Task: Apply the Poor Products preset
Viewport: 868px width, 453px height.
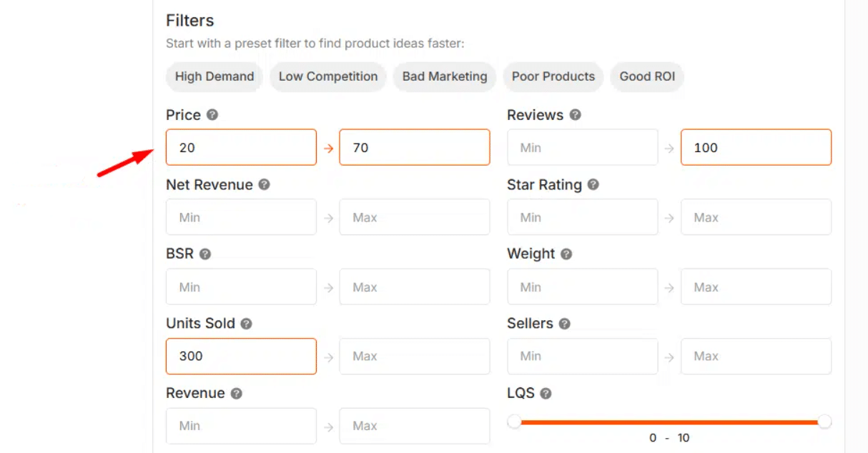Action: (x=553, y=76)
